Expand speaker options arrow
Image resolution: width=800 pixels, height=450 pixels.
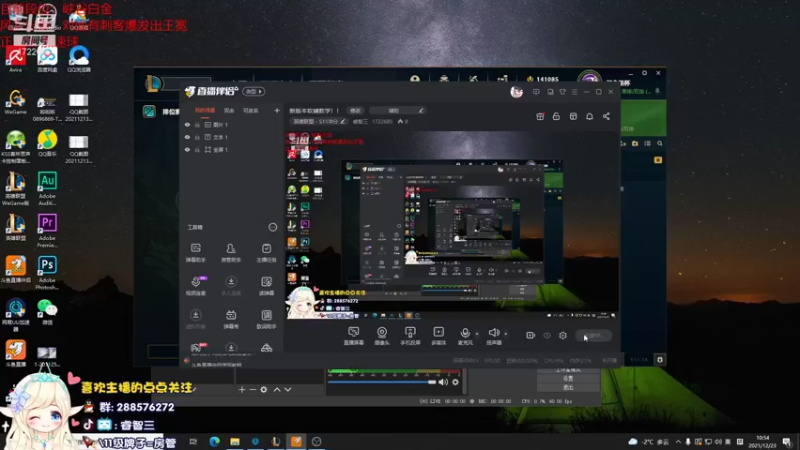pos(506,334)
